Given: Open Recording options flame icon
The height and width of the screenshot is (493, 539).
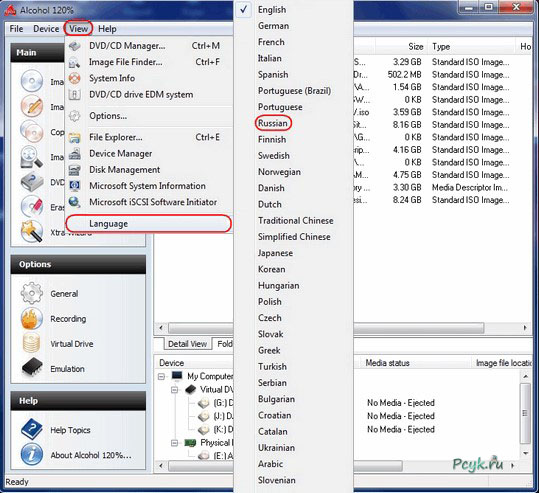Looking at the screenshot, I should tap(32, 318).
